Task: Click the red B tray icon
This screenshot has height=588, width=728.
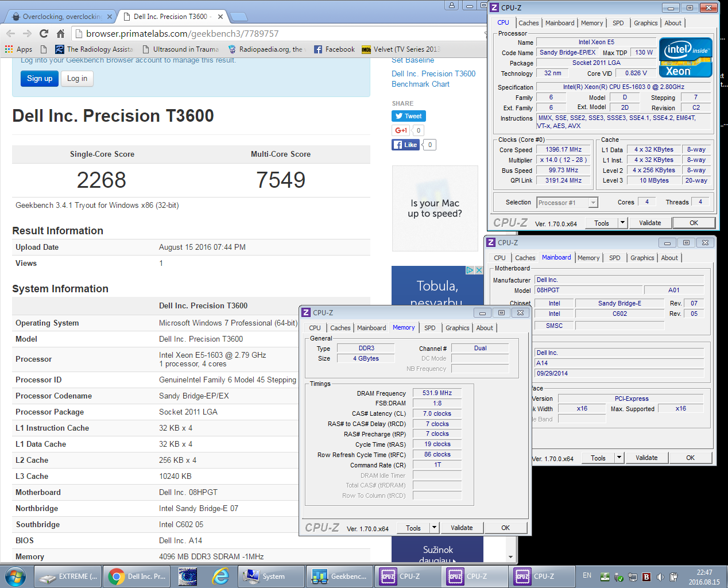Action: point(646,577)
